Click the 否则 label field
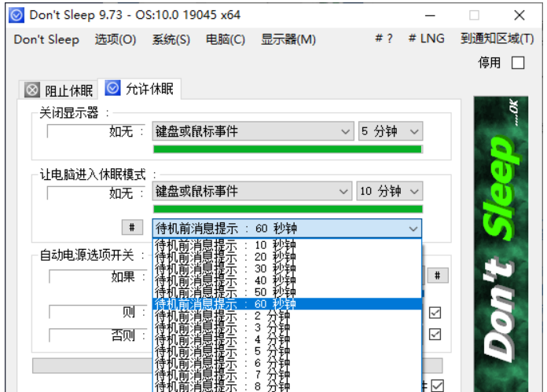Screen dimensions: 547x392 click(97, 335)
